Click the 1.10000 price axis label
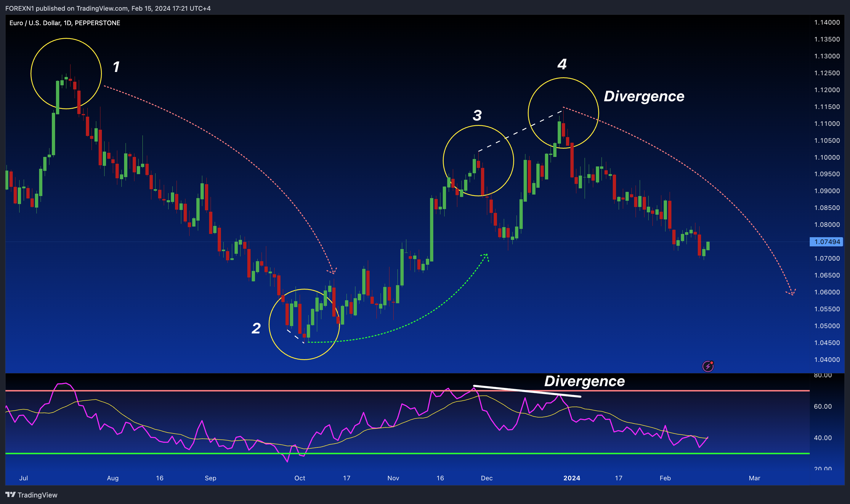 [827, 157]
